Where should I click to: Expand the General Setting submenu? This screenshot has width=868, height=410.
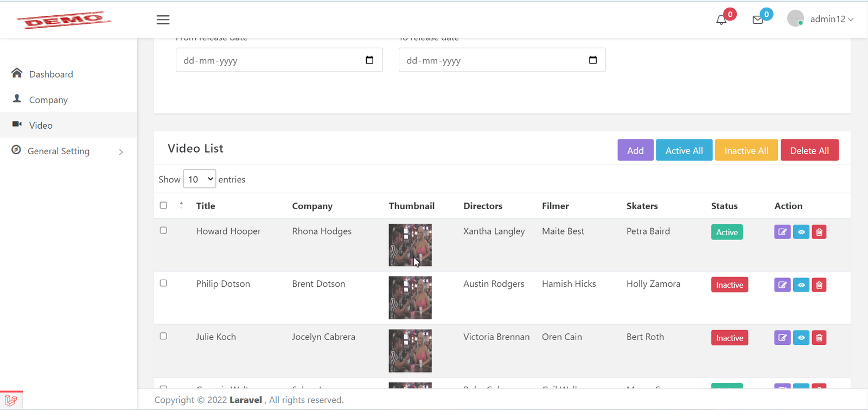point(68,152)
